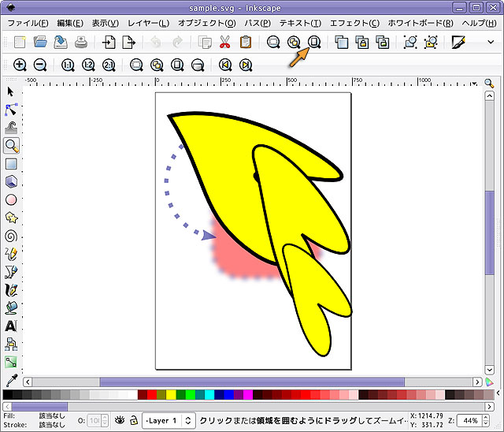Toggle the layer lock icon
504x432 pixels.
coord(134,421)
